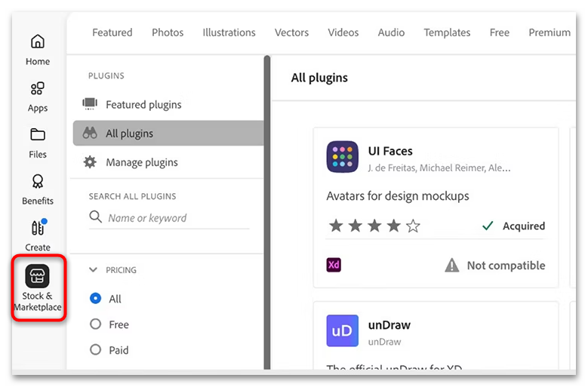Click the unDraw publisher name under title
Screen dimensions: 588x387
pos(384,342)
